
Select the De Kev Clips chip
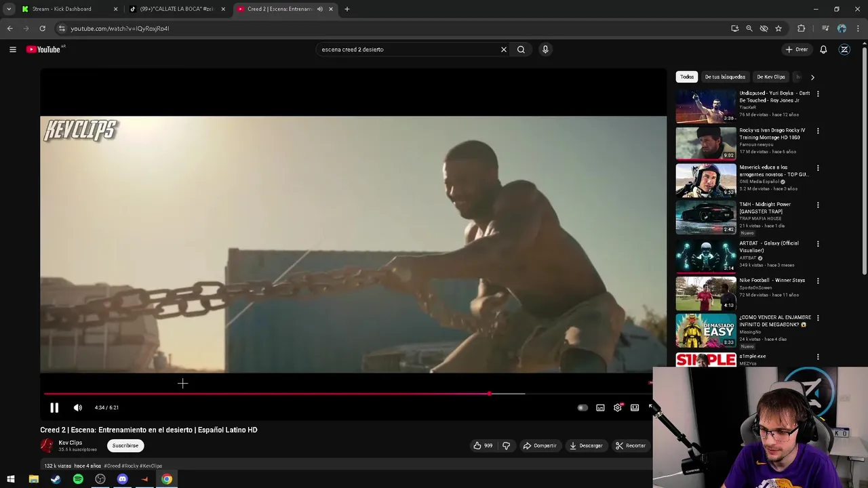click(771, 77)
